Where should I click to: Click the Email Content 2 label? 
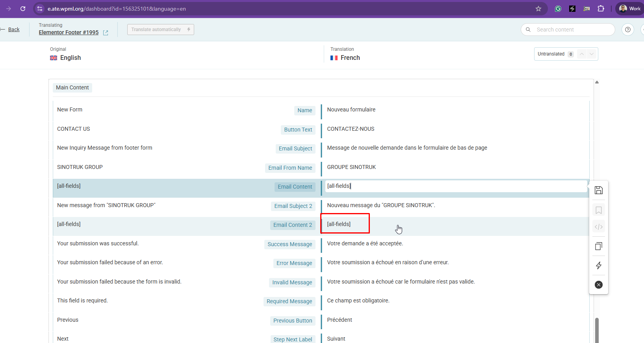pyautogui.click(x=293, y=225)
